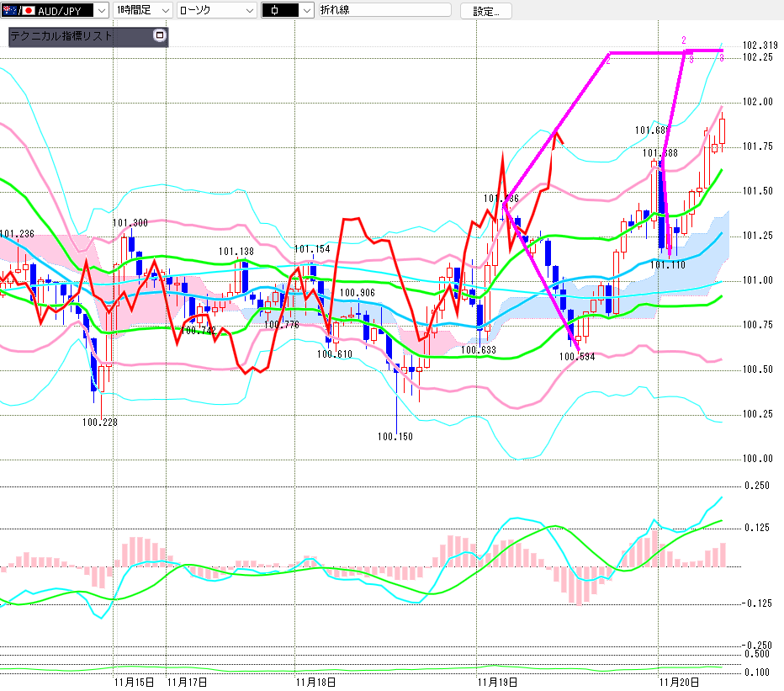Open the ローソク chart type dropdown
Image resolution: width=784 pixels, height=691 pixels.
(250, 10)
